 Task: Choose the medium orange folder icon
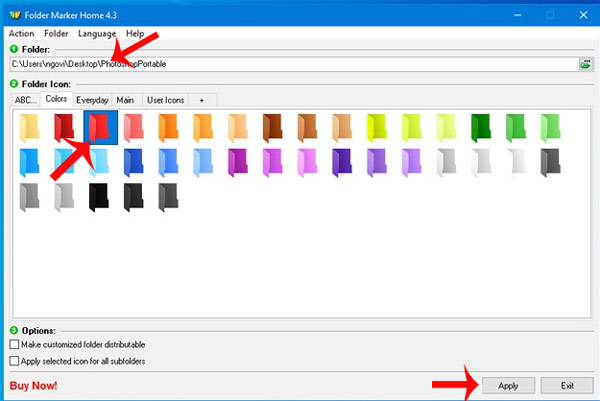(203, 127)
